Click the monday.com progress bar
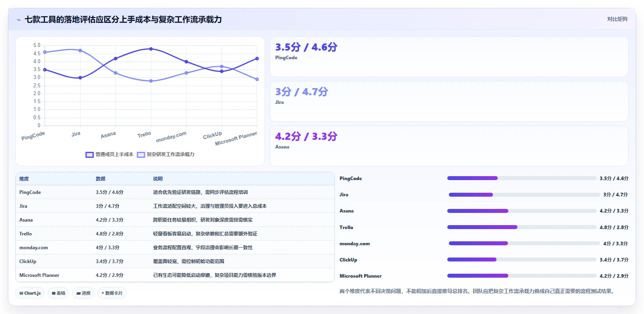644x314 pixels. tap(525, 243)
